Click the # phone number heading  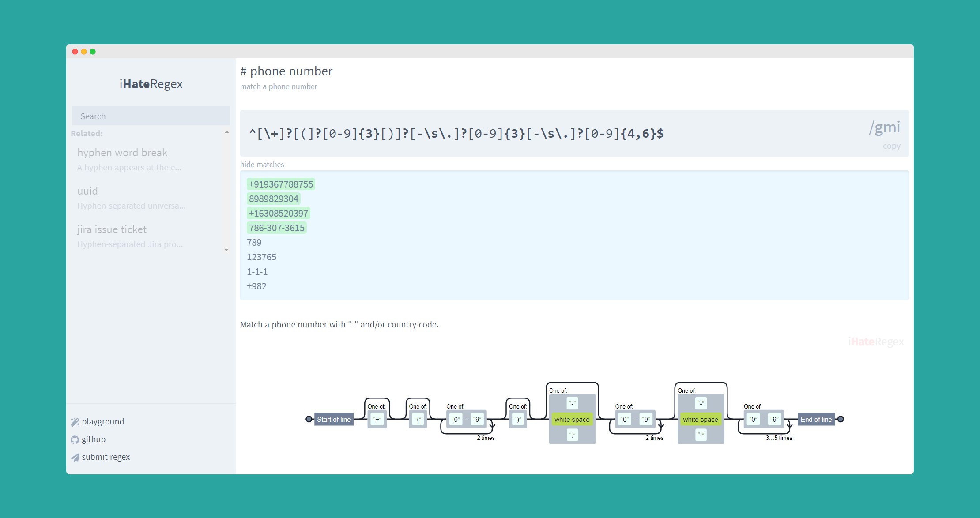pyautogui.click(x=286, y=71)
